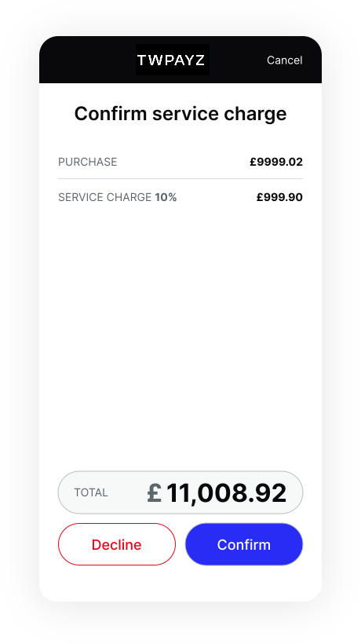Image resolution: width=361 pixels, height=644 pixels.
Task: Click the 11,008.92 total figure
Action: pyautogui.click(x=227, y=493)
